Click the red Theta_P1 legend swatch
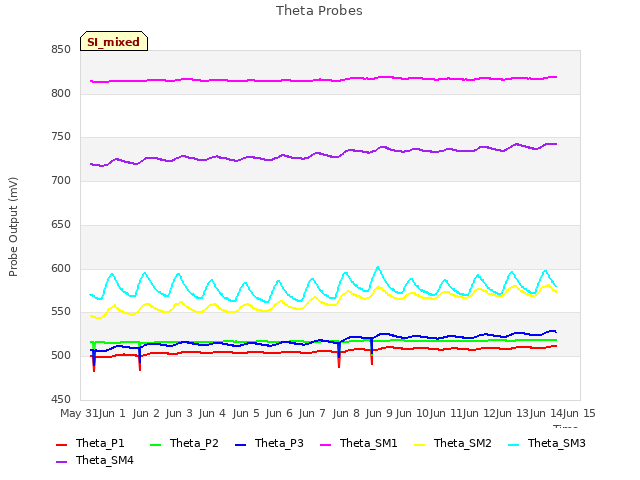The image size is (640, 480). pyautogui.click(x=61, y=444)
